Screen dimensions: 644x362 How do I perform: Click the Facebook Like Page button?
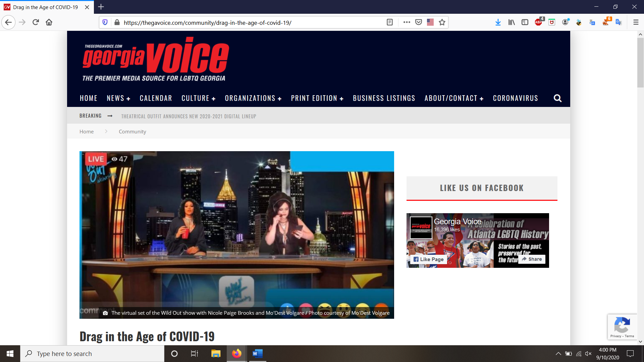tap(429, 259)
